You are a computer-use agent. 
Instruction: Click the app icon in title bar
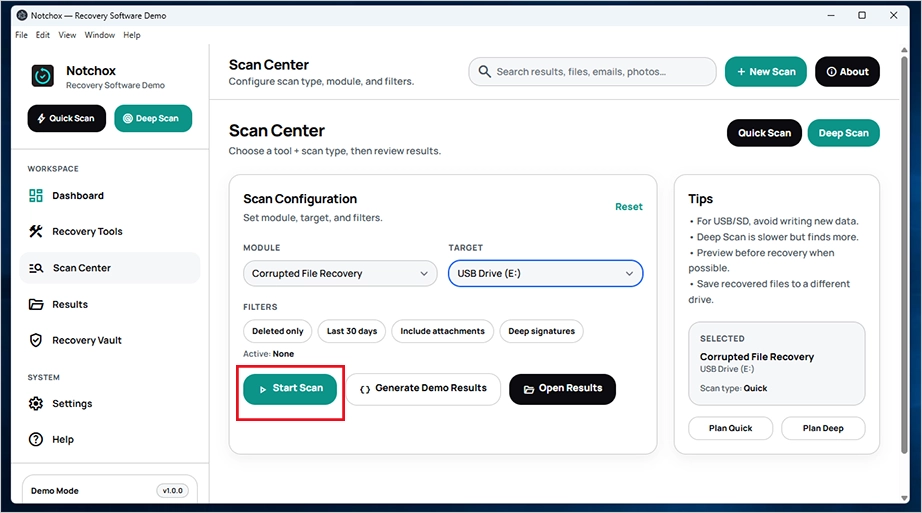pyautogui.click(x=22, y=15)
